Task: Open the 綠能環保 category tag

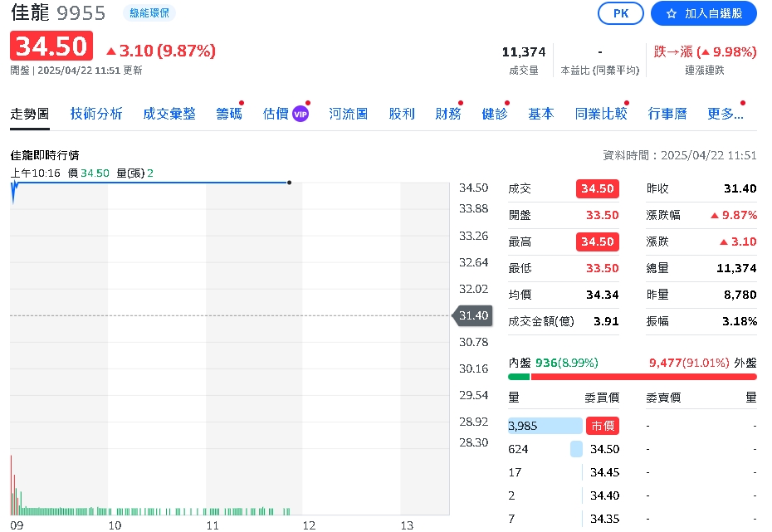Action: (149, 13)
